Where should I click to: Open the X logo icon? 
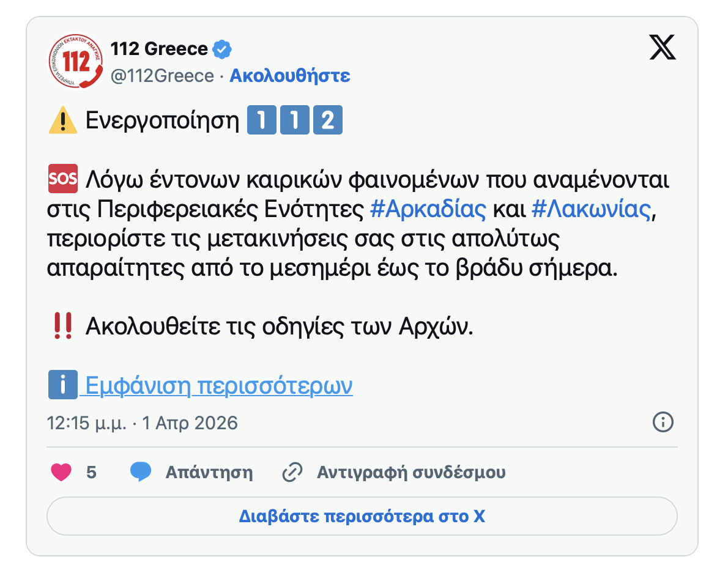[x=663, y=48]
